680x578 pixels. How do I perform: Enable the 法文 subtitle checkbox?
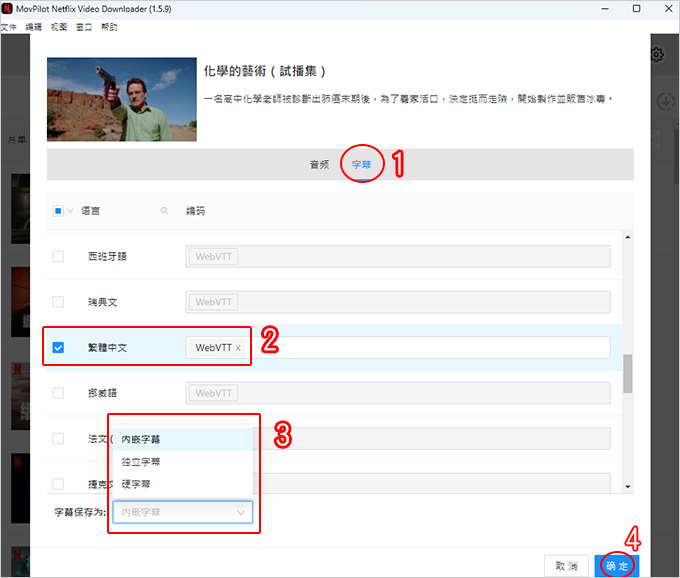click(x=58, y=438)
